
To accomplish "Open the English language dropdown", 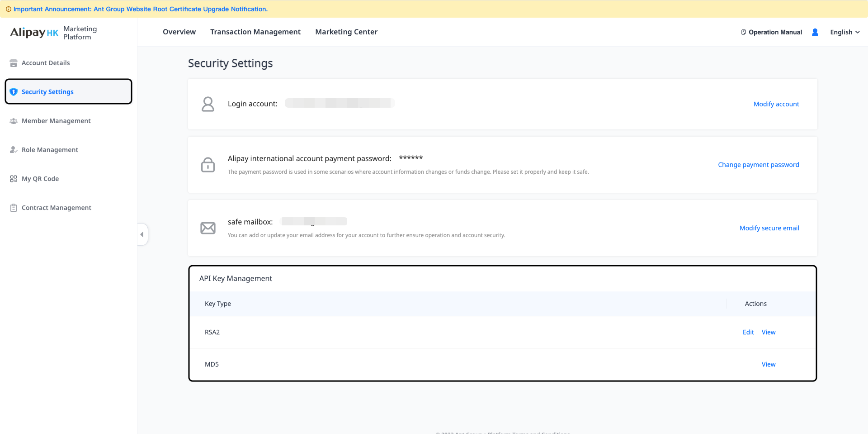I will pos(845,32).
